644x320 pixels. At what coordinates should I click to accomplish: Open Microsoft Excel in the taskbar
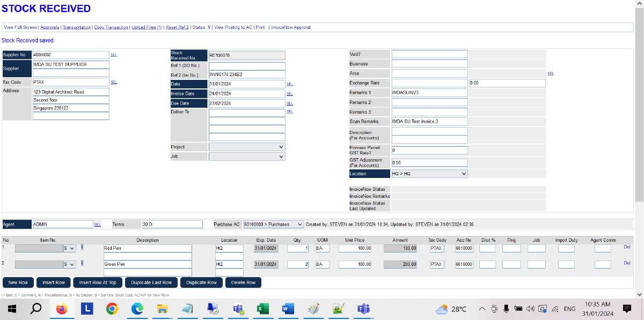[263, 309]
